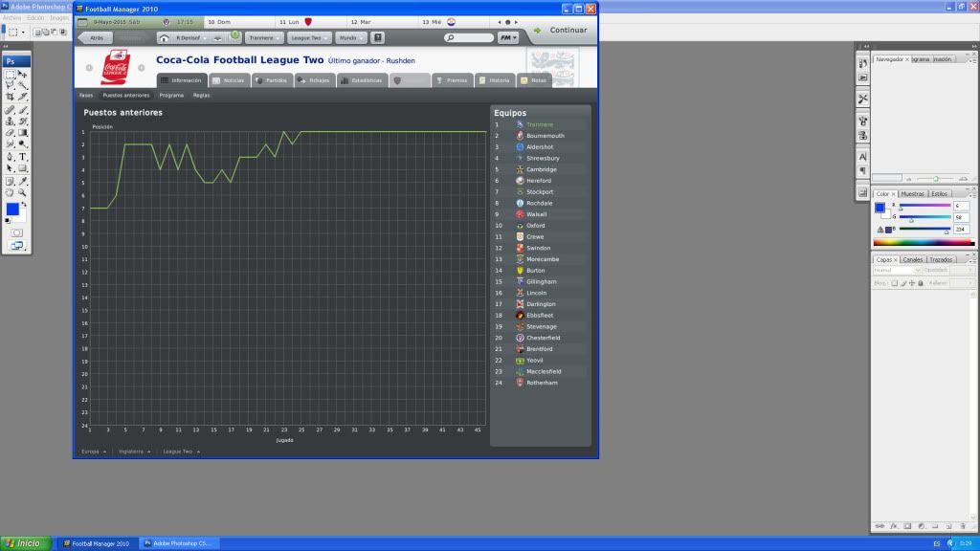
Task: Open the Mundo dropdown
Action: click(x=350, y=38)
